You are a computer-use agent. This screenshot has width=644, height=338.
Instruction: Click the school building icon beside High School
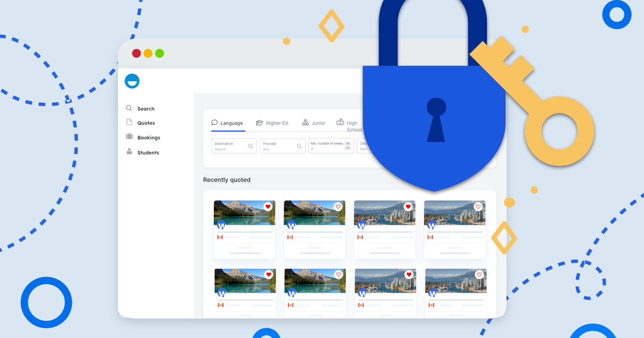(340, 122)
